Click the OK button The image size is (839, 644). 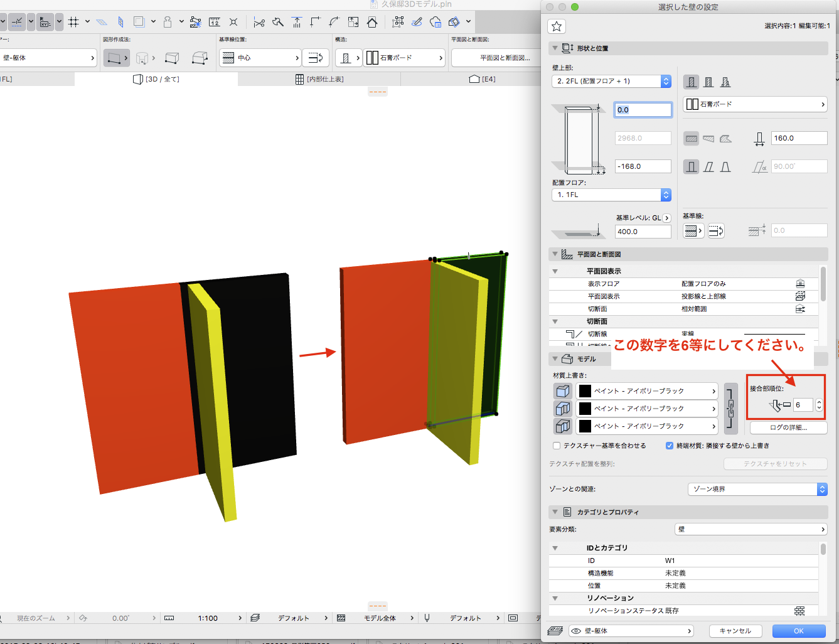(x=798, y=631)
